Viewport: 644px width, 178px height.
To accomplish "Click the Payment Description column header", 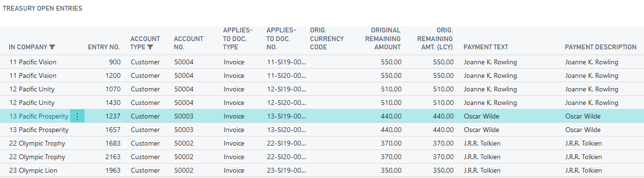I will tap(601, 47).
